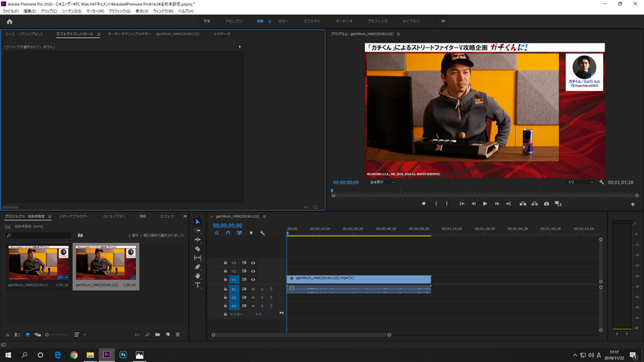This screenshot has width=644, height=362.
Task: Select the Pen tool
Action: click(198, 267)
